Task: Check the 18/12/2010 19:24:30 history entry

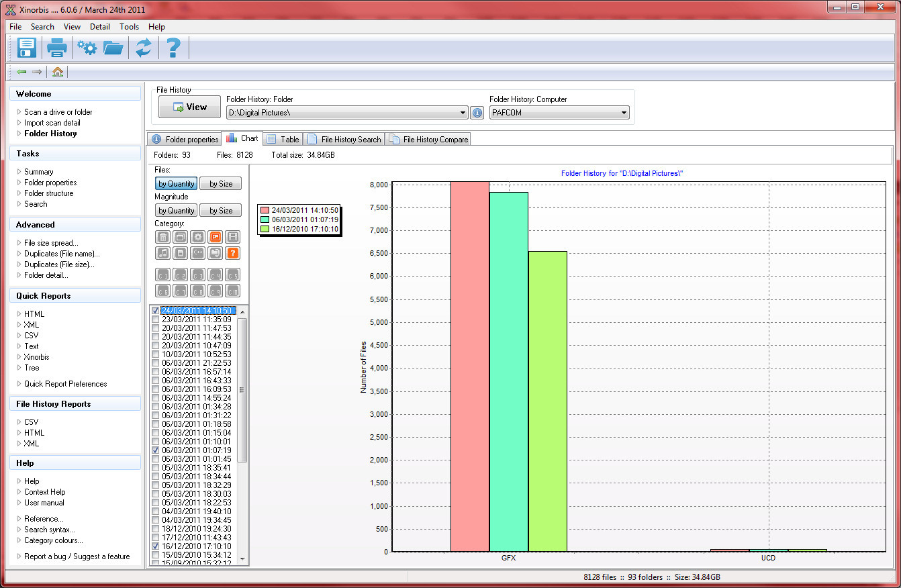Action: pyautogui.click(x=156, y=529)
